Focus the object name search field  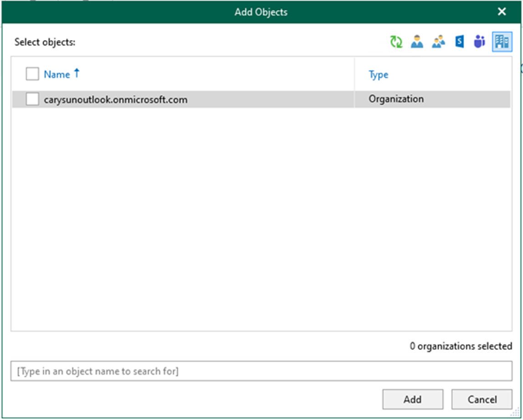(x=261, y=371)
